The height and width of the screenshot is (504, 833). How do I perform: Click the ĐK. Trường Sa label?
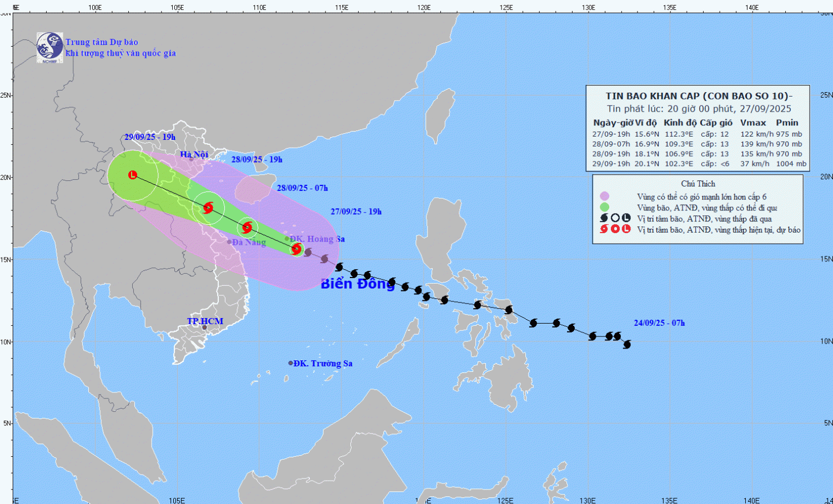coord(323,364)
